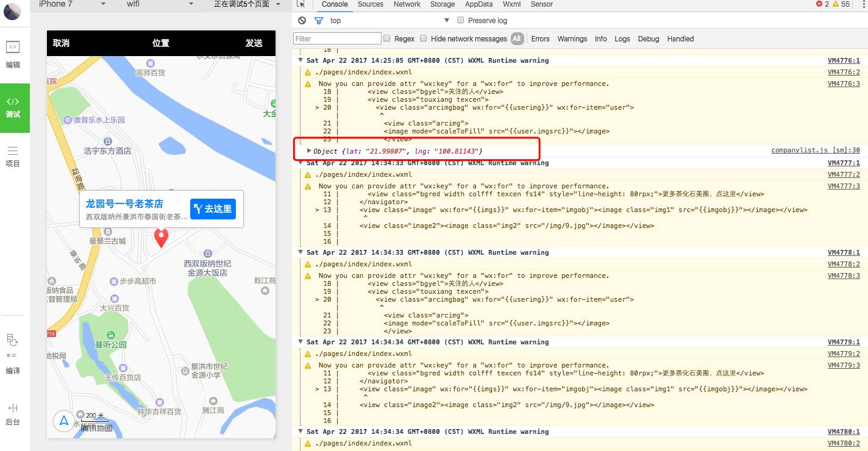Click the 后台 (Background) sidebar icon
The width and height of the screenshot is (868, 451).
[13, 414]
